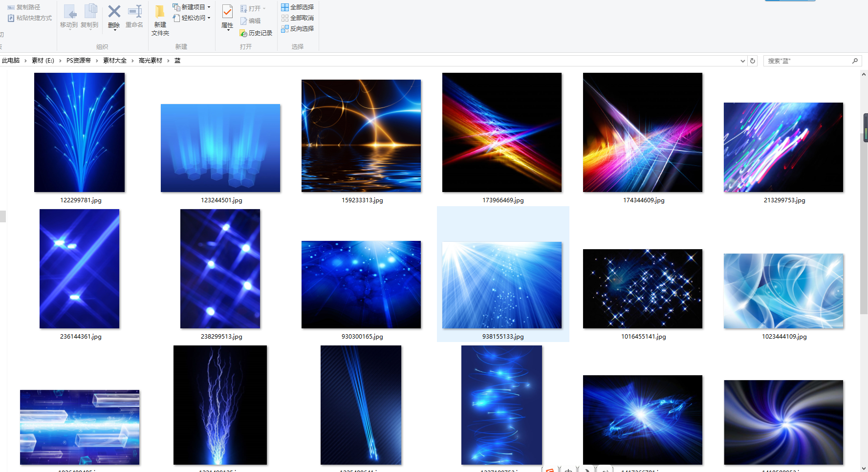
Task: Select the dark vortex swirl thumbnail
Action: (x=783, y=422)
